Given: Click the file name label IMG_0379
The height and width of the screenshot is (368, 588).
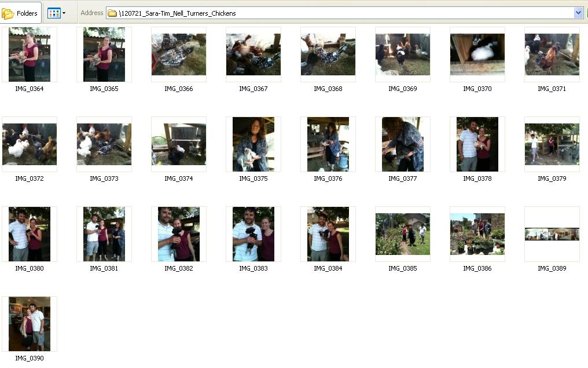Looking at the screenshot, I should 552,178.
